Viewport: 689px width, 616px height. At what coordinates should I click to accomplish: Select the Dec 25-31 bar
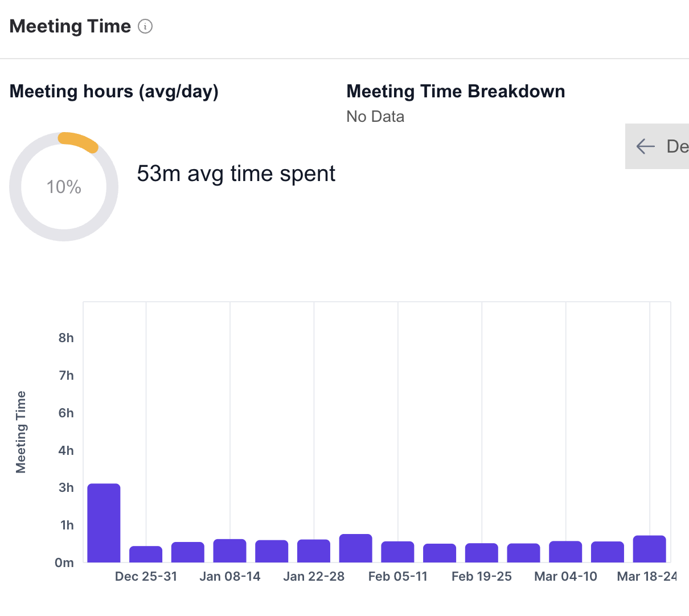[146, 554]
